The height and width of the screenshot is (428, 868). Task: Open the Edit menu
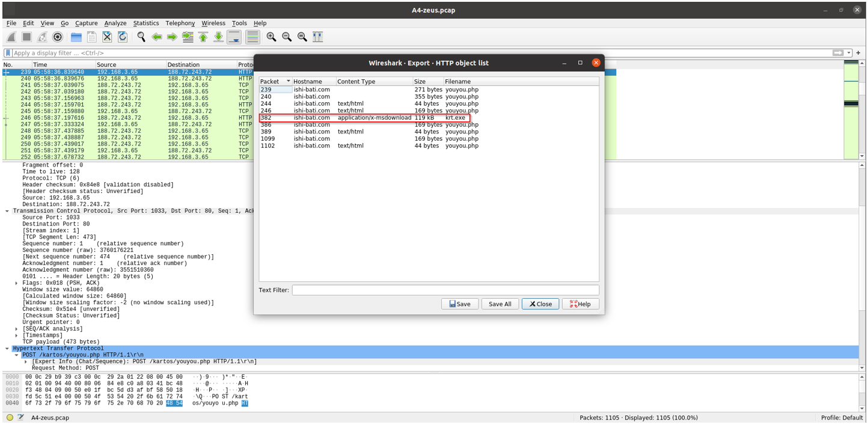point(28,23)
